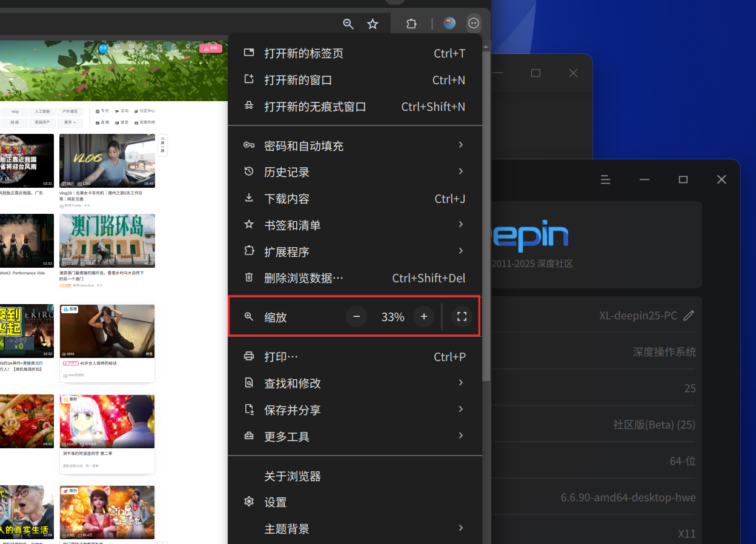Expand the 查找和修改 submenu
This screenshot has width=756, height=544.
pyautogui.click(x=355, y=383)
